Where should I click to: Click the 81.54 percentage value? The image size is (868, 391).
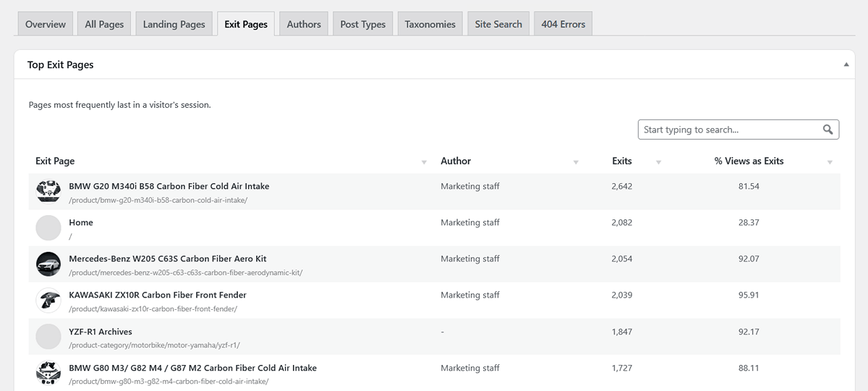tap(749, 186)
